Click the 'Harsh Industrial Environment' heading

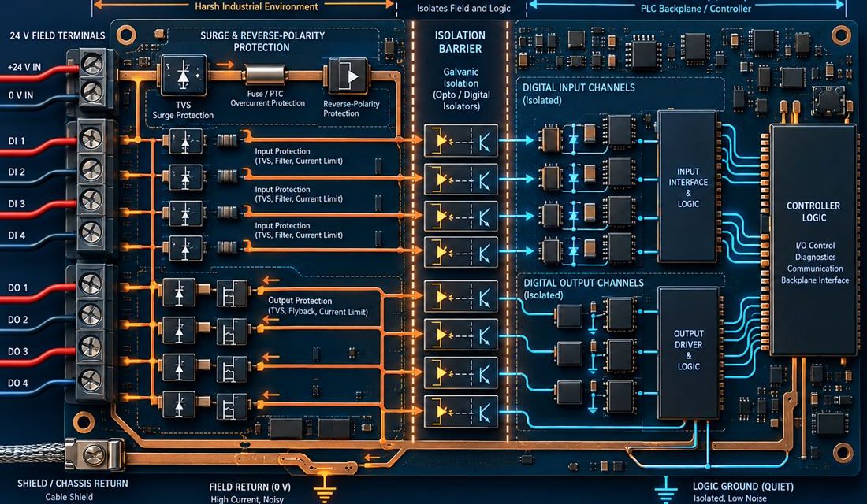click(x=256, y=6)
